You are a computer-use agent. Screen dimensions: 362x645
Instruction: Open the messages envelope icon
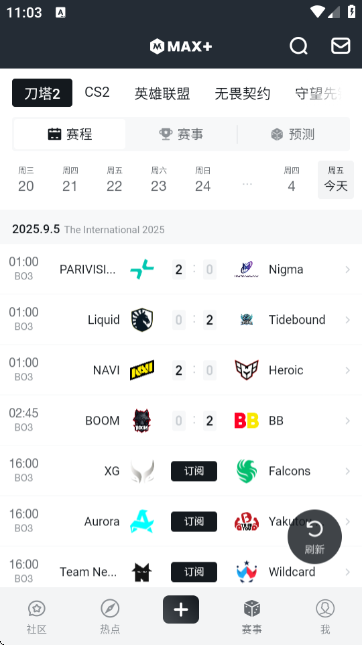tap(341, 46)
